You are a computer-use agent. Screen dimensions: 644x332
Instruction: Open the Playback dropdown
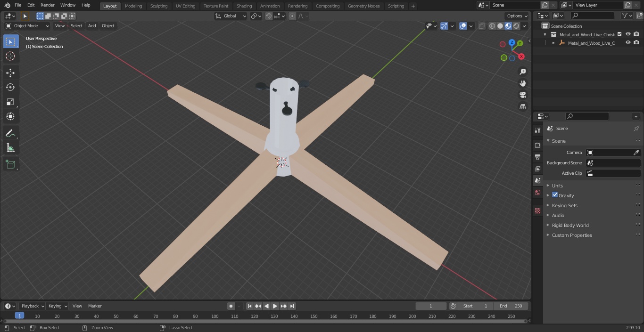[x=32, y=306]
